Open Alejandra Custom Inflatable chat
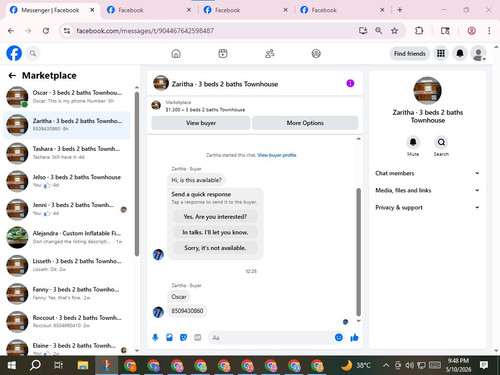500x375 pixels. [x=67, y=237]
